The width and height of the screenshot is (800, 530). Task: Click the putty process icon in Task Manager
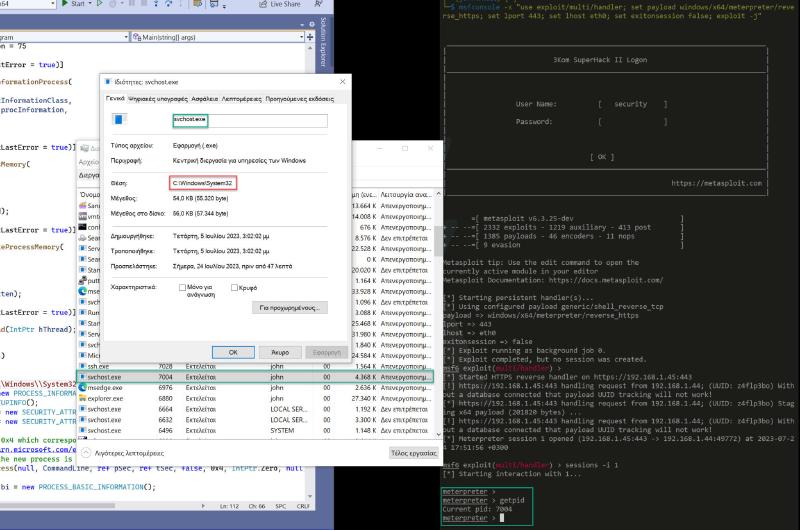(x=83, y=281)
